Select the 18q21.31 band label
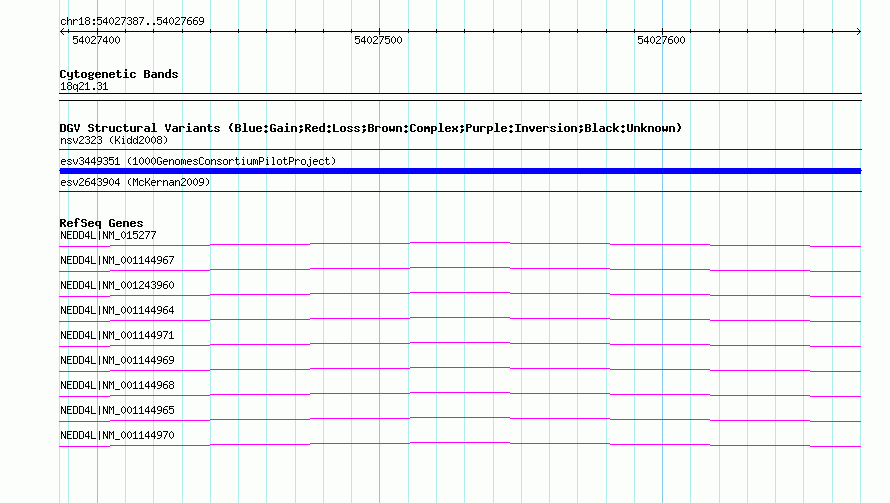The image size is (890, 503). click(84, 86)
